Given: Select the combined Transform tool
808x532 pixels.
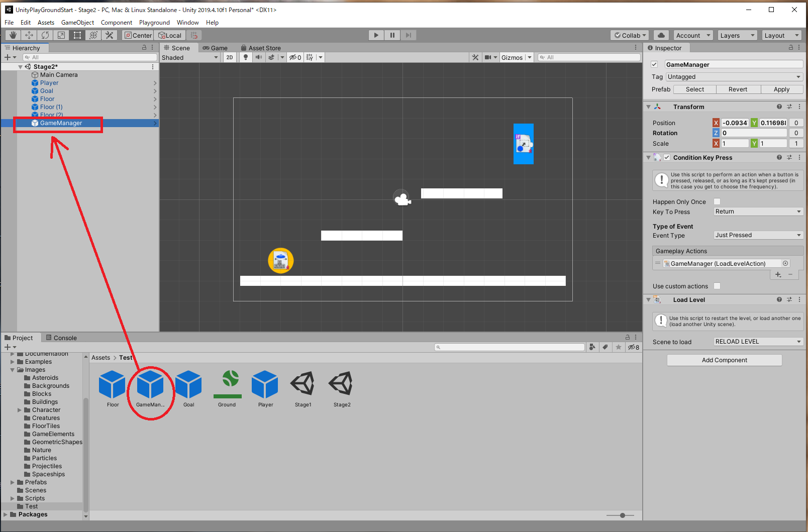Looking at the screenshot, I should click(x=93, y=35).
